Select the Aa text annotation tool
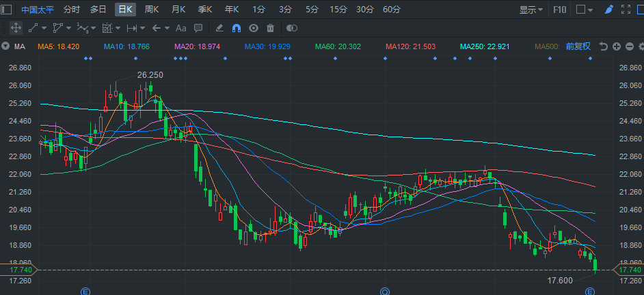The width and height of the screenshot is (644, 295). click(x=180, y=28)
